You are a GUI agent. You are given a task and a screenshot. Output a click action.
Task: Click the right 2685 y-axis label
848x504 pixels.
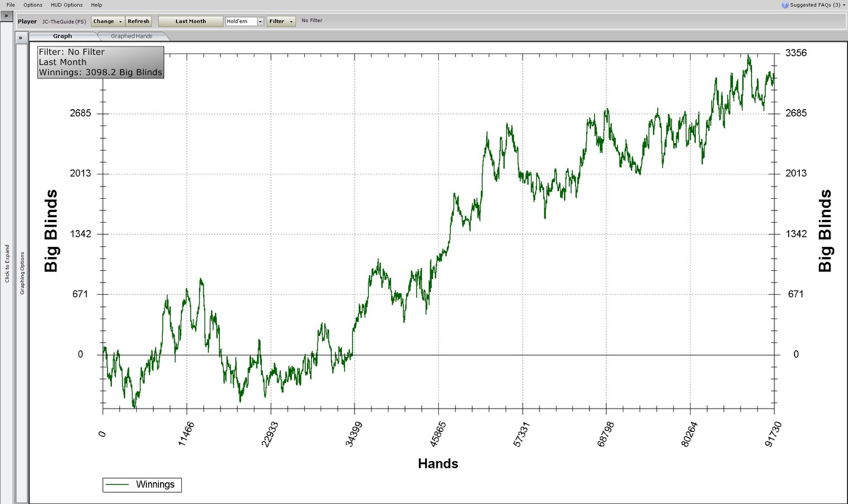[796, 113]
